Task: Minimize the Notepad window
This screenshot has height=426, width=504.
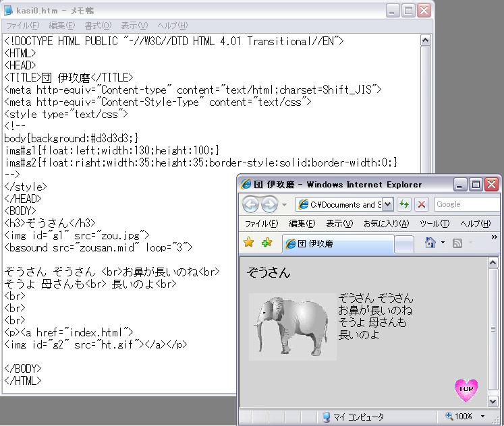Action: click(392, 11)
